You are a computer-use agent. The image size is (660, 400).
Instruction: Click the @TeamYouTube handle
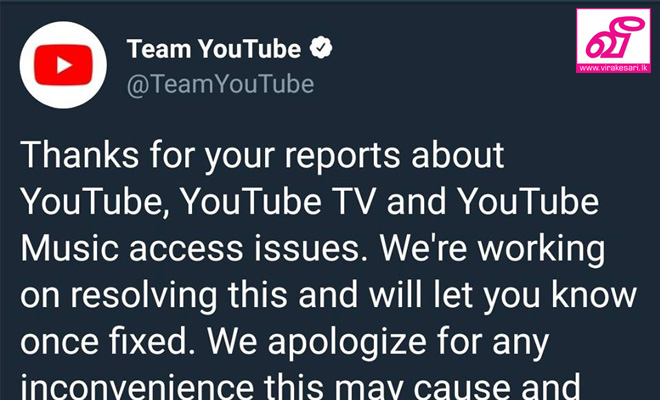220,84
